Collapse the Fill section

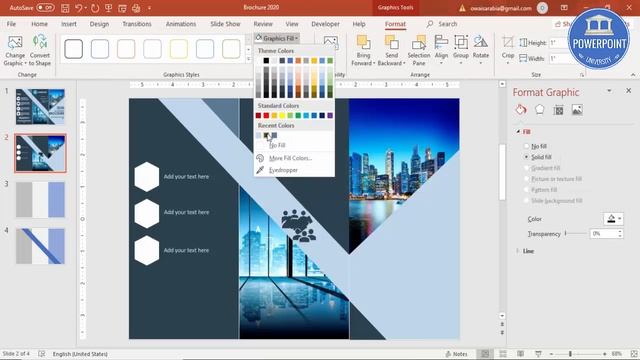click(x=518, y=132)
